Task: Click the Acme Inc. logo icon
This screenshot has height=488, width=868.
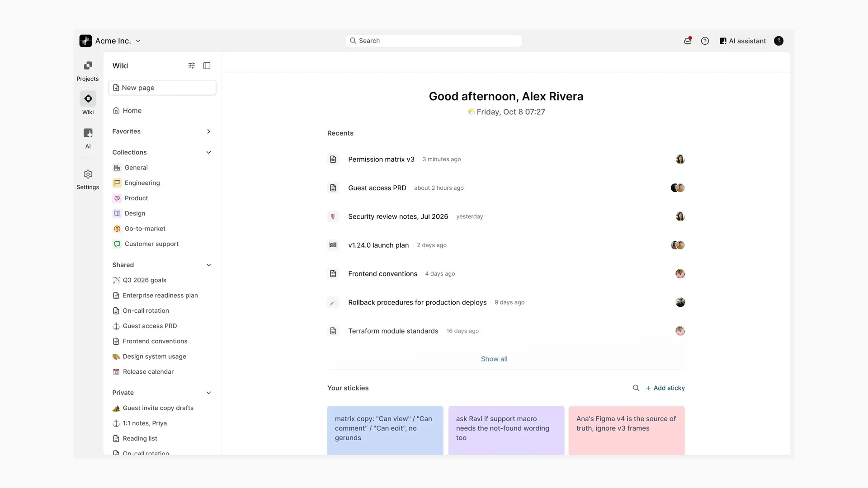Action: coord(85,41)
